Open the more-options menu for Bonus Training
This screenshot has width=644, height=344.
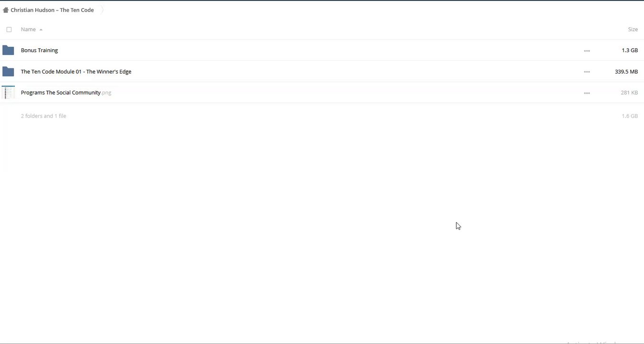pos(587,51)
